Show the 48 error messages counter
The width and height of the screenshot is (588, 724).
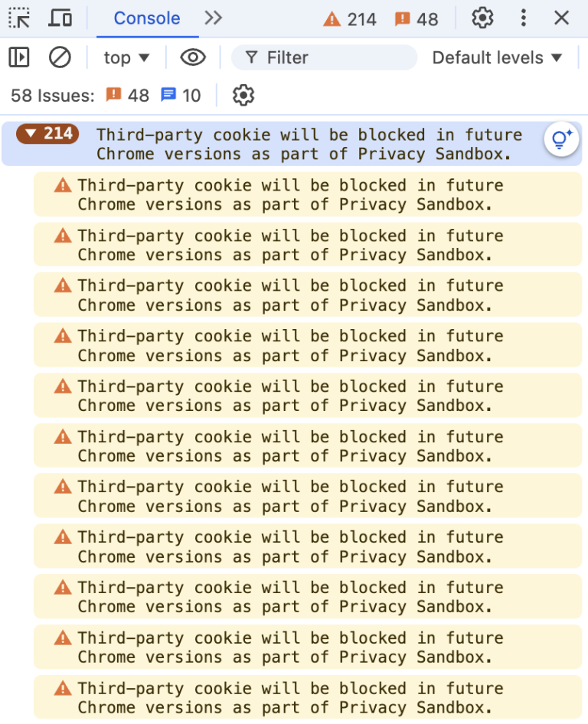click(x=416, y=19)
